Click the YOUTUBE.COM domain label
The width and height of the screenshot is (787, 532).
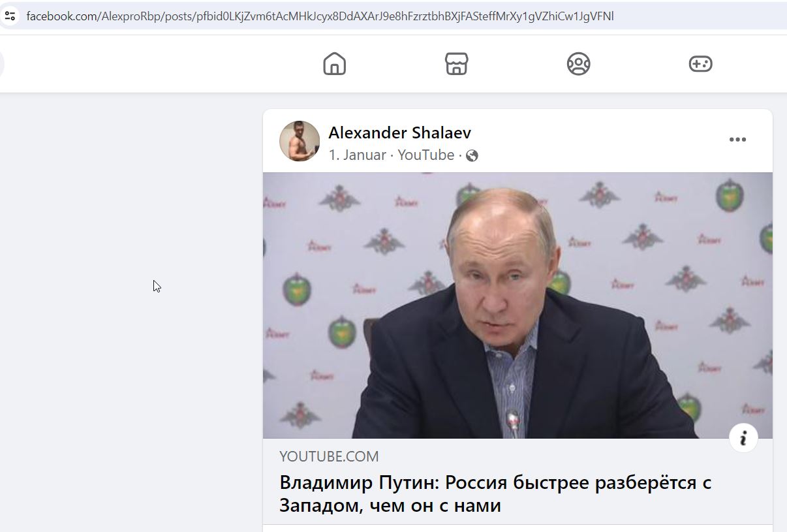point(329,456)
